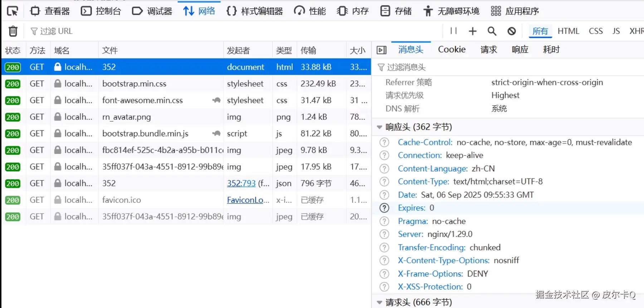Image resolution: width=644 pixels, height=308 pixels.
Task: Collapse the 请求头 section
Action: click(379, 302)
